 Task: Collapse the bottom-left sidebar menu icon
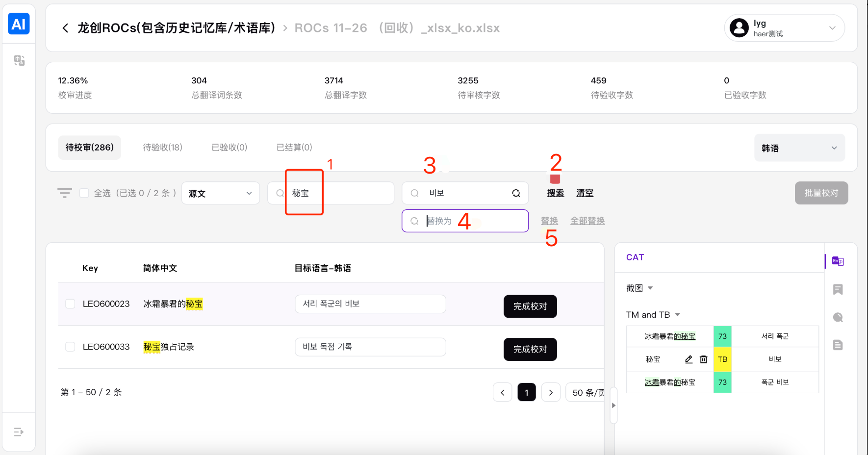tap(19, 432)
